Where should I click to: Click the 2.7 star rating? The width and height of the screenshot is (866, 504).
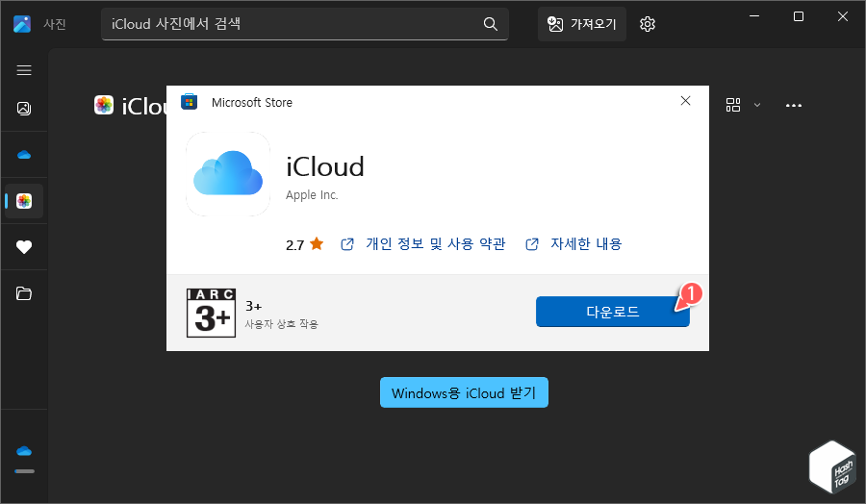click(x=304, y=244)
